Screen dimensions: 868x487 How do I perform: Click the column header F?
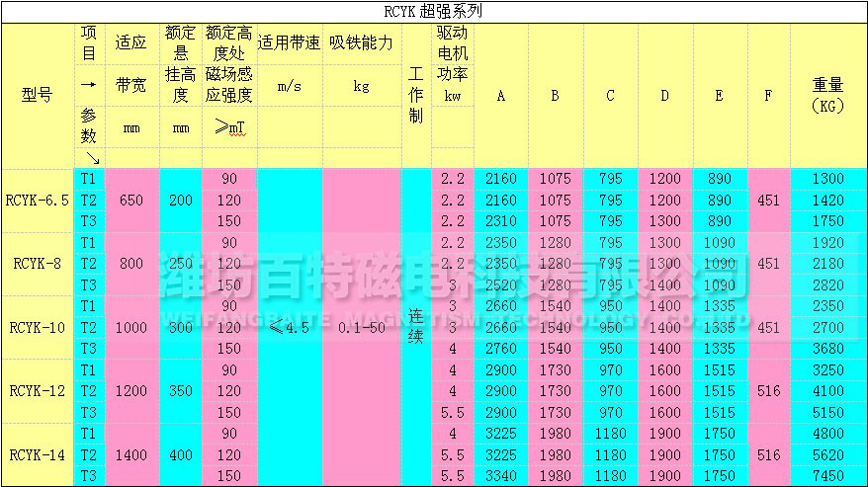[768, 96]
